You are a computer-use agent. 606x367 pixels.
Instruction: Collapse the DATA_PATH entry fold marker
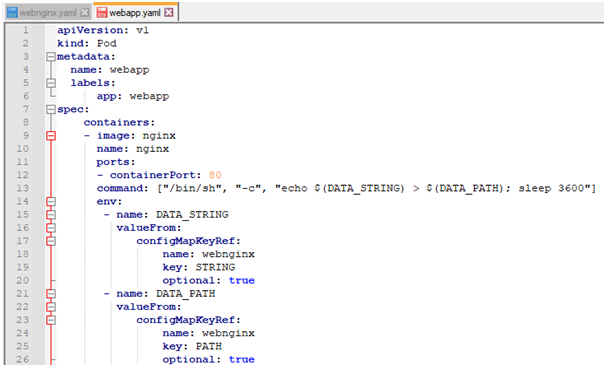tap(51, 294)
